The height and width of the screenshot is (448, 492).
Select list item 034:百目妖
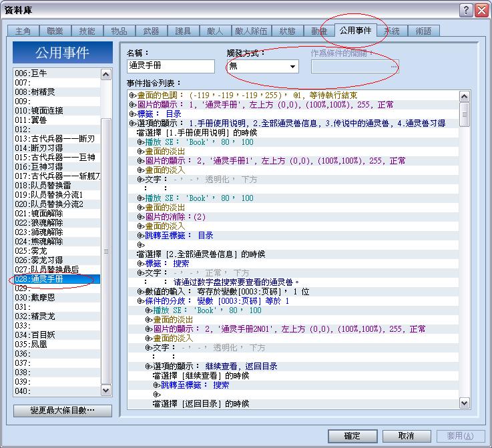[x=57, y=334]
